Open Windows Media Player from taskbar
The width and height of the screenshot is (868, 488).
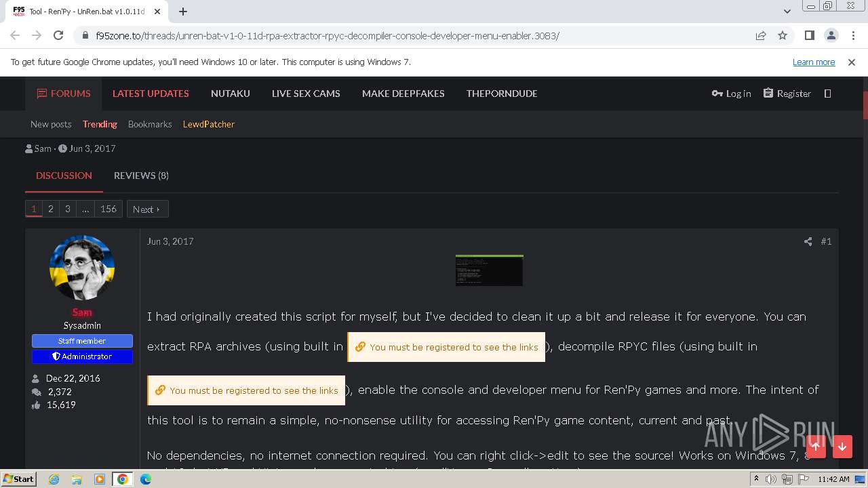tap(100, 479)
